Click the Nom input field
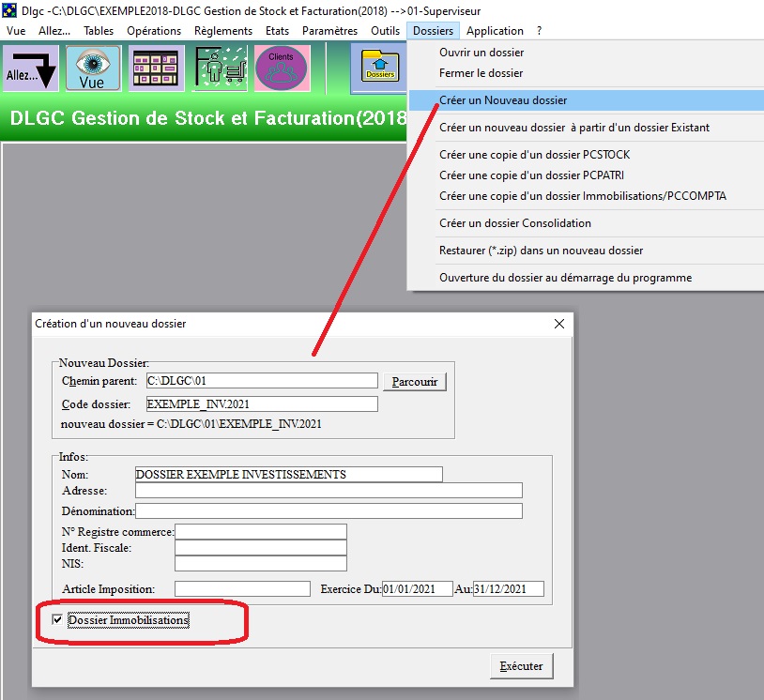Screen dimensions: 764x700 click(288, 475)
